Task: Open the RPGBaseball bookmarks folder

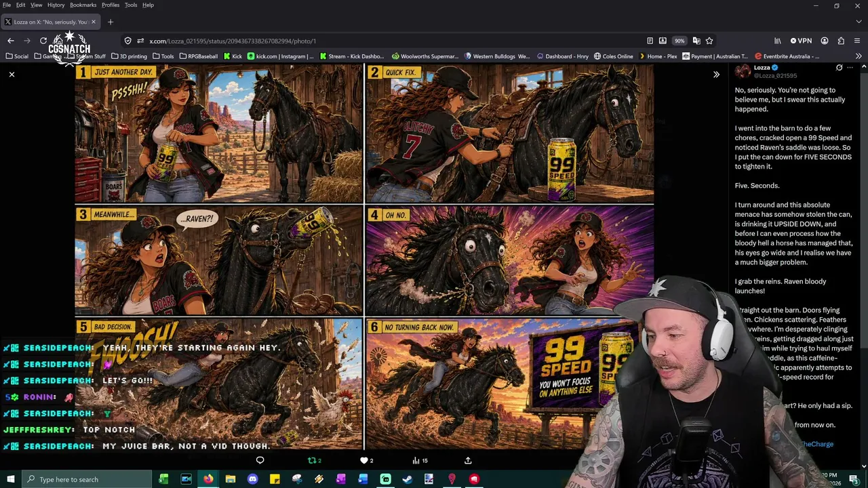Action: click(199, 56)
